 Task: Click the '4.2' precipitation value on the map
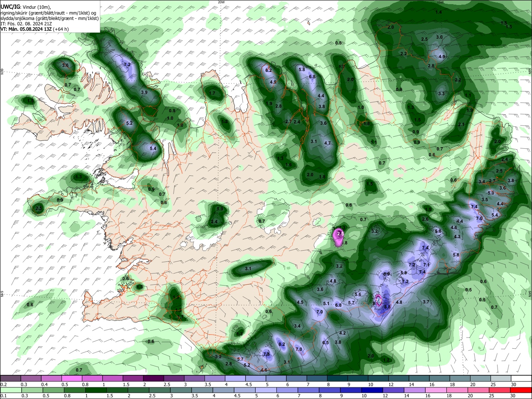click(x=342, y=333)
